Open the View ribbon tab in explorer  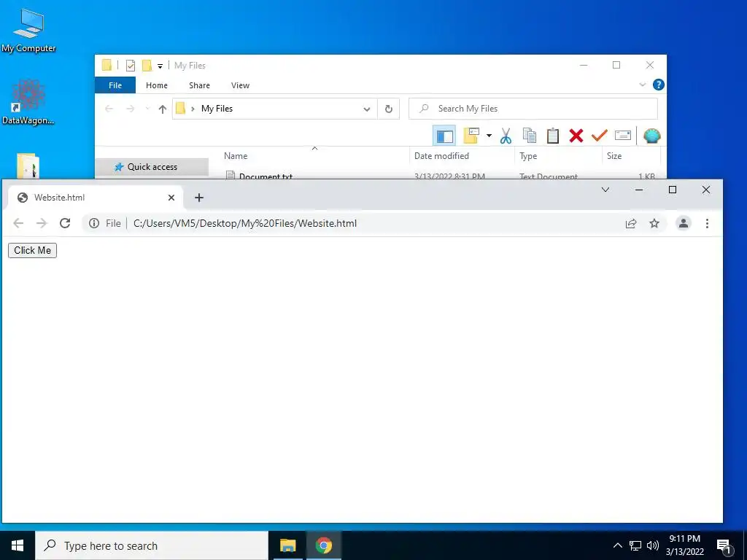(x=240, y=85)
